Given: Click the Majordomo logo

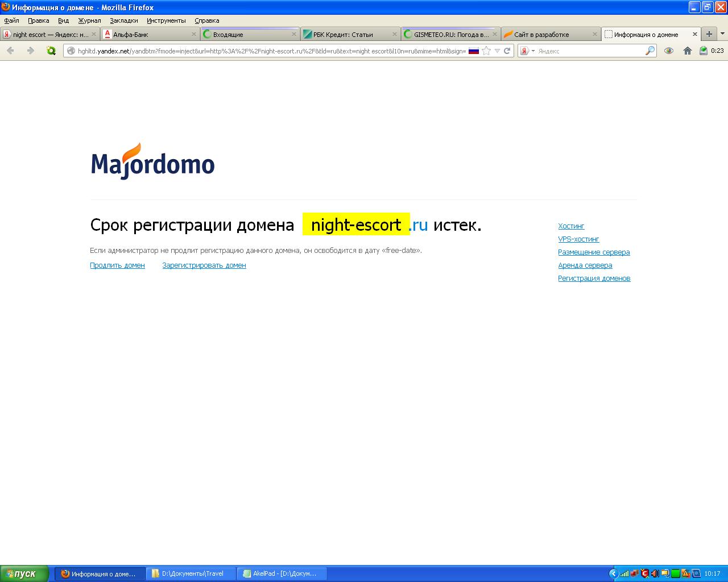Looking at the screenshot, I should 152,162.
